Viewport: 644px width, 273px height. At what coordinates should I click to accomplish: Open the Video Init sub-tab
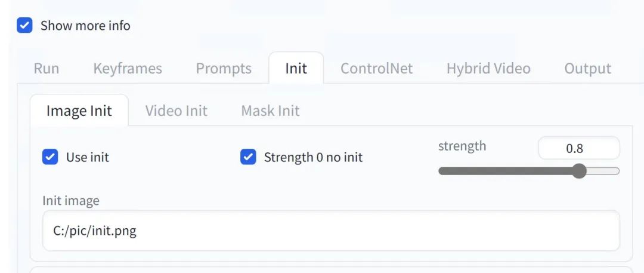tap(176, 111)
